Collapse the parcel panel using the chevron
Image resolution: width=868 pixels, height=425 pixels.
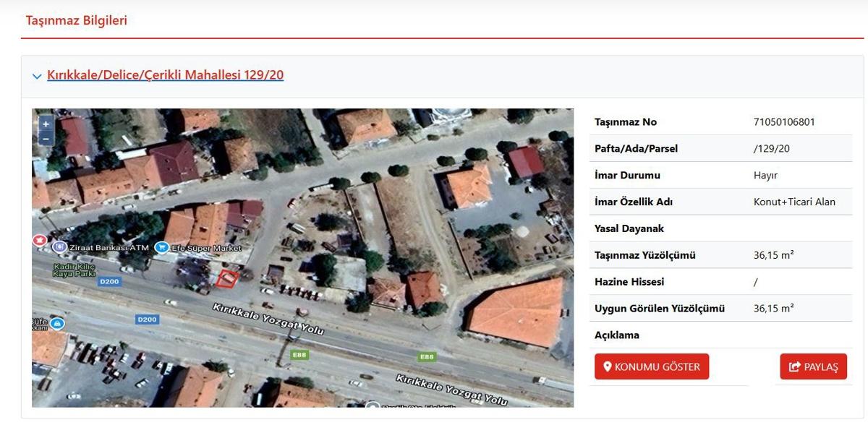coord(37,77)
